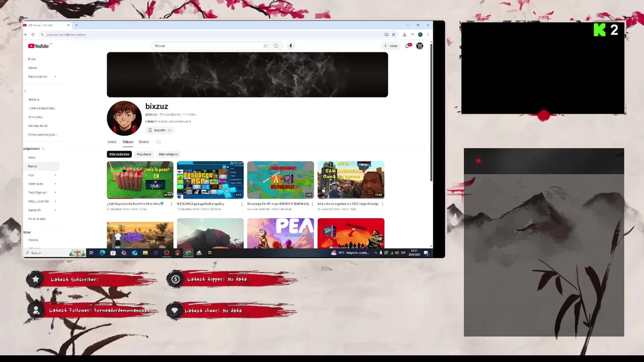Open options for the FiveM video
Viewport: 644px width, 362px height.
312,204
